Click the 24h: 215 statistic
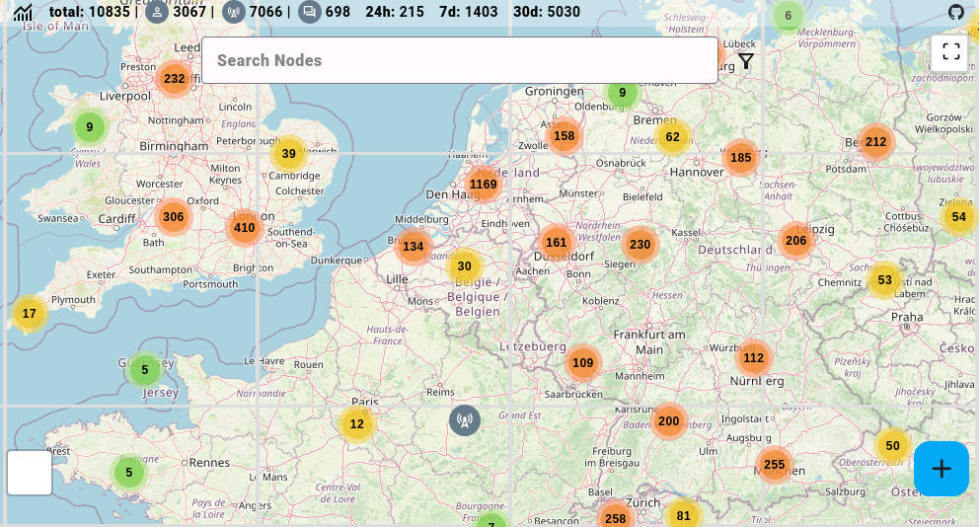980x527 pixels. [x=395, y=12]
